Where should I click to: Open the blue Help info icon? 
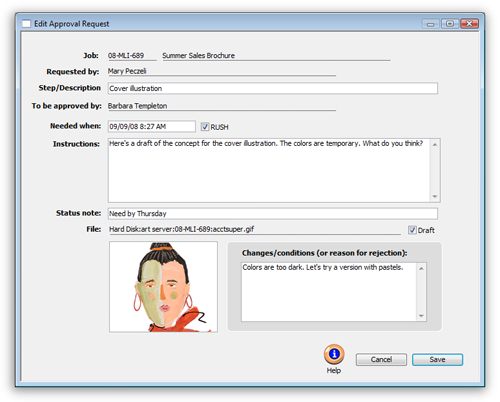tap(334, 354)
